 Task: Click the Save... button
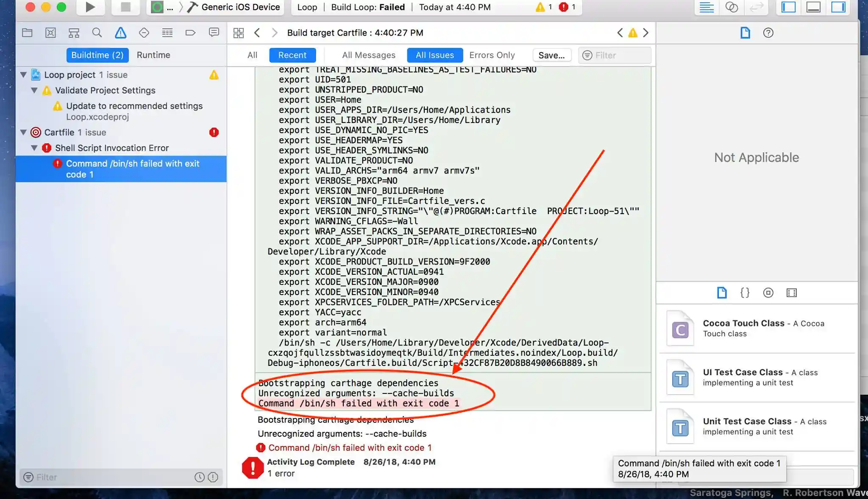pyautogui.click(x=551, y=55)
